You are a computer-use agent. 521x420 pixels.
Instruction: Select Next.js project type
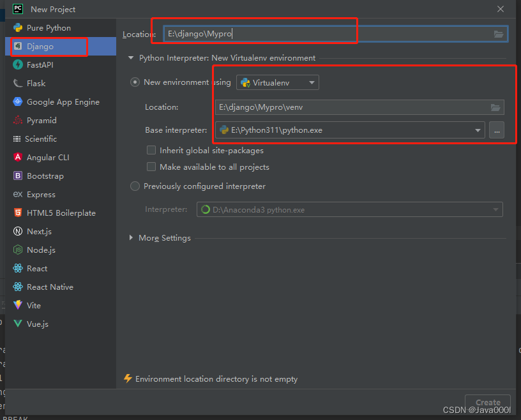pos(61,231)
